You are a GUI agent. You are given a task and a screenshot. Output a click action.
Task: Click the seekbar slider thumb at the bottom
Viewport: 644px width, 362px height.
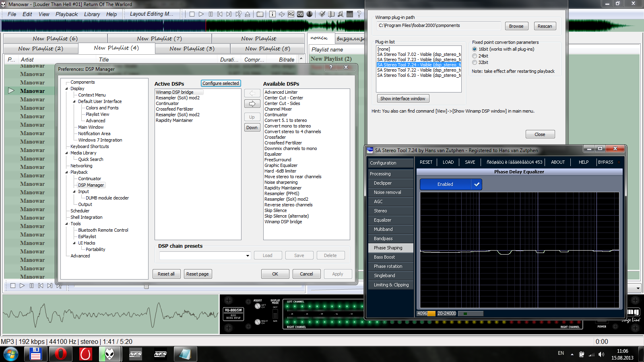click(x=147, y=286)
